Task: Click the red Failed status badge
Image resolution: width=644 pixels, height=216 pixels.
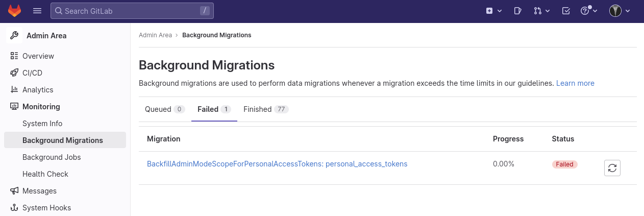Action: tap(564, 164)
